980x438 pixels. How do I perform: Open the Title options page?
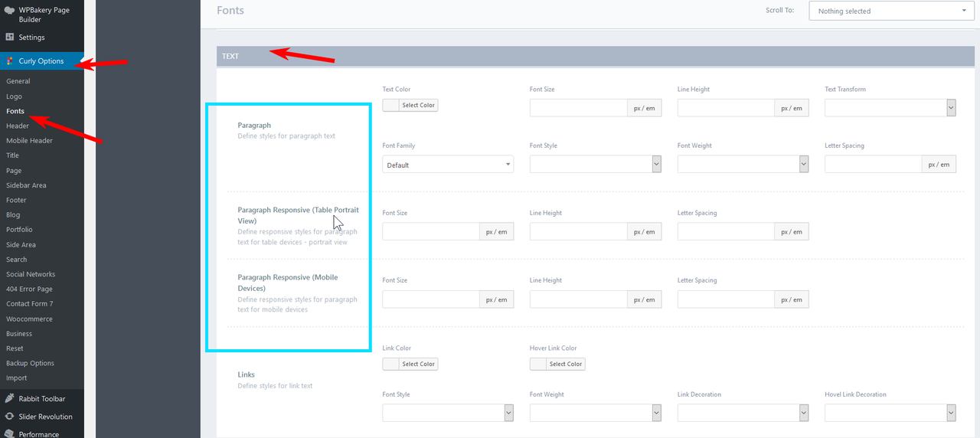12,155
